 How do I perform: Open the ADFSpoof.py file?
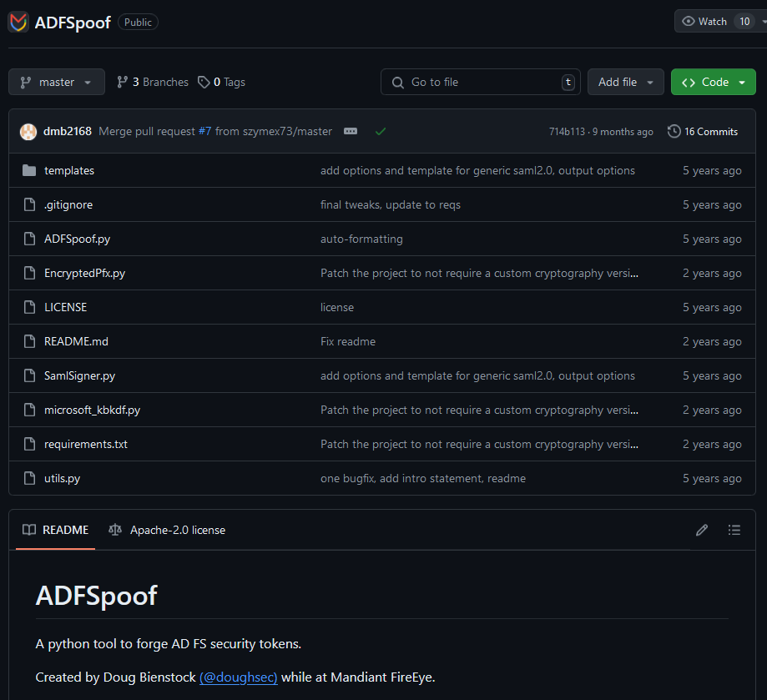click(x=78, y=239)
